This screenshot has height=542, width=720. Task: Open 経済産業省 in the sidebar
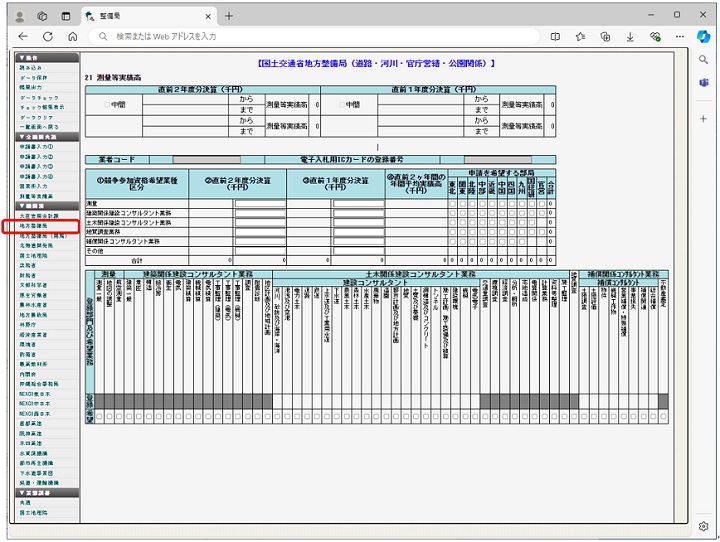(x=33, y=334)
